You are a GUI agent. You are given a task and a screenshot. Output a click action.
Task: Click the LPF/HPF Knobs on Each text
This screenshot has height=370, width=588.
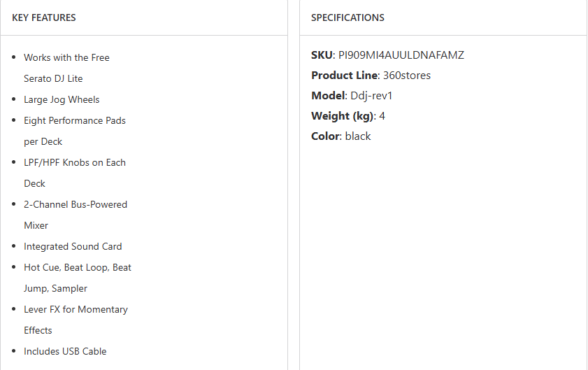75,162
